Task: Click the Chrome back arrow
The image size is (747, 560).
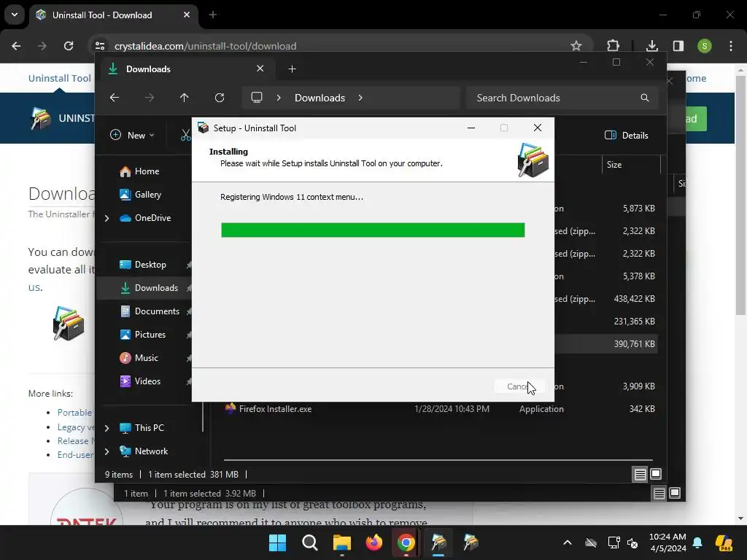Action: pyautogui.click(x=16, y=46)
